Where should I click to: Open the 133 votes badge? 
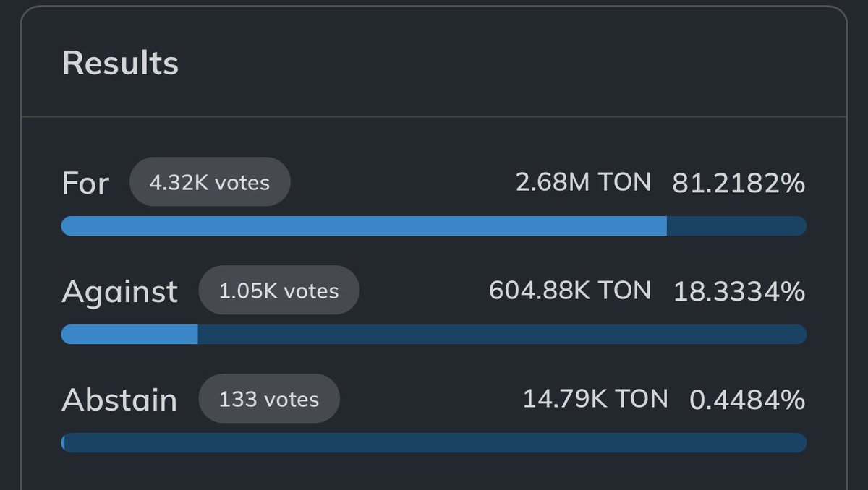click(x=269, y=399)
